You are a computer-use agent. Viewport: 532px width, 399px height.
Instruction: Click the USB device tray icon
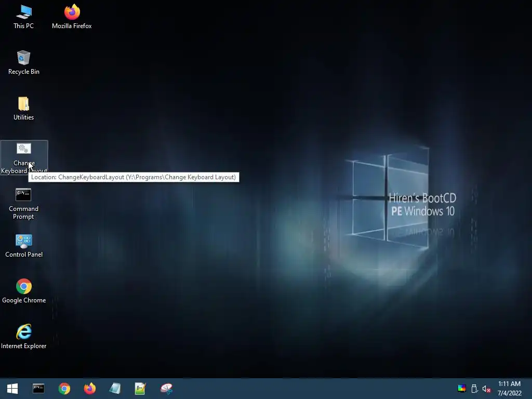click(474, 389)
